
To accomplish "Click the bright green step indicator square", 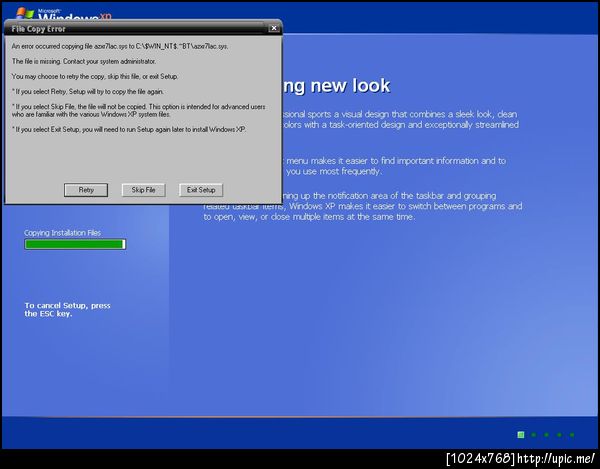I will pos(521,435).
